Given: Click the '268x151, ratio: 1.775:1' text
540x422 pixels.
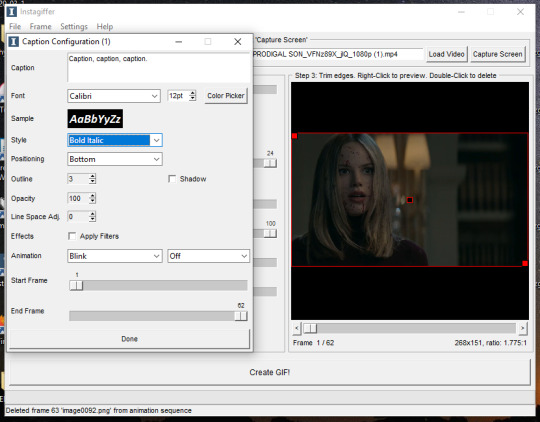Looking at the screenshot, I should click(490, 343).
